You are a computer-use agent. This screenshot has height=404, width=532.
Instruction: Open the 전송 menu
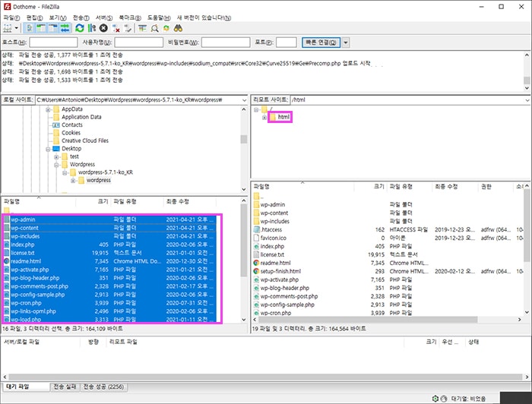[81, 17]
